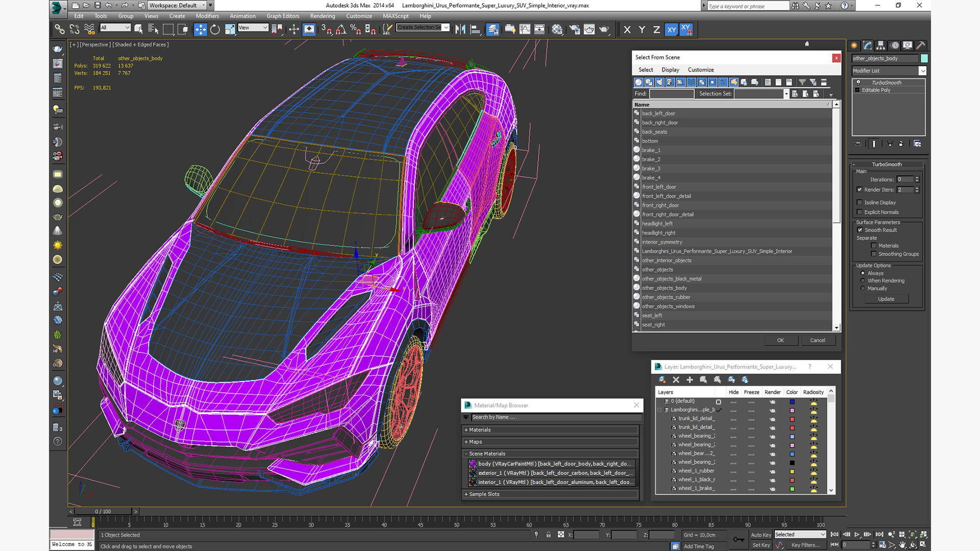Restrict axis to XY plane

pyautogui.click(x=672, y=30)
